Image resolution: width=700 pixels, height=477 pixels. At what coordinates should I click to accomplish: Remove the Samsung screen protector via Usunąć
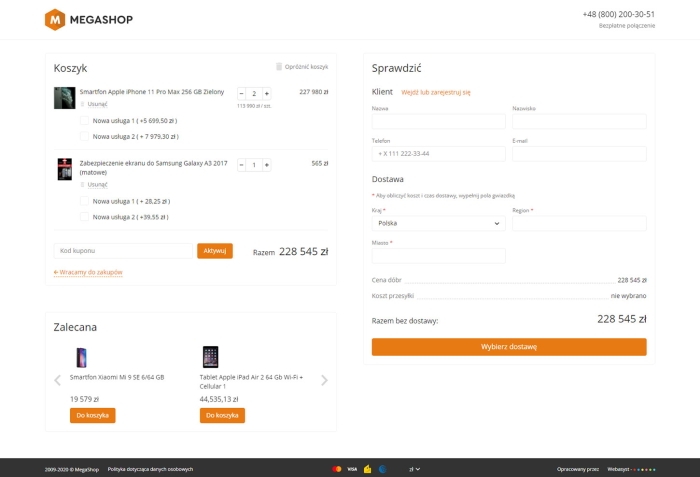point(97,184)
